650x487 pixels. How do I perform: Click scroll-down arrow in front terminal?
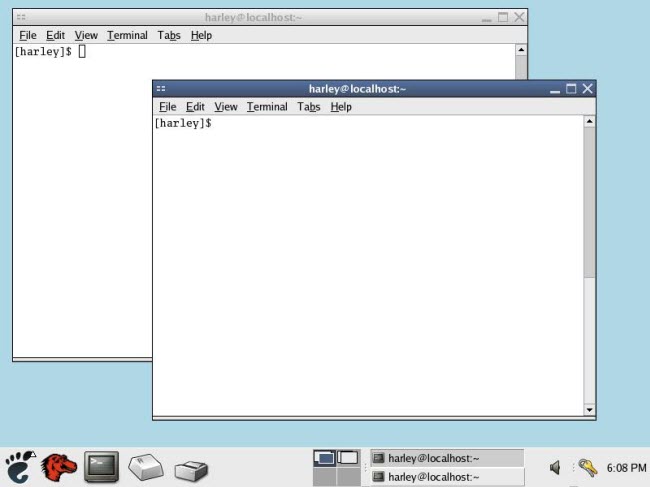coord(589,410)
